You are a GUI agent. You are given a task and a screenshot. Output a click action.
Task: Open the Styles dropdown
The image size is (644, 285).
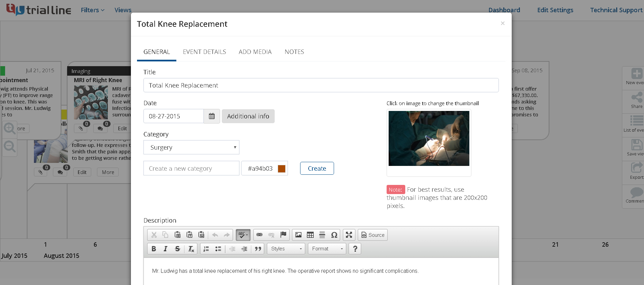click(x=286, y=249)
